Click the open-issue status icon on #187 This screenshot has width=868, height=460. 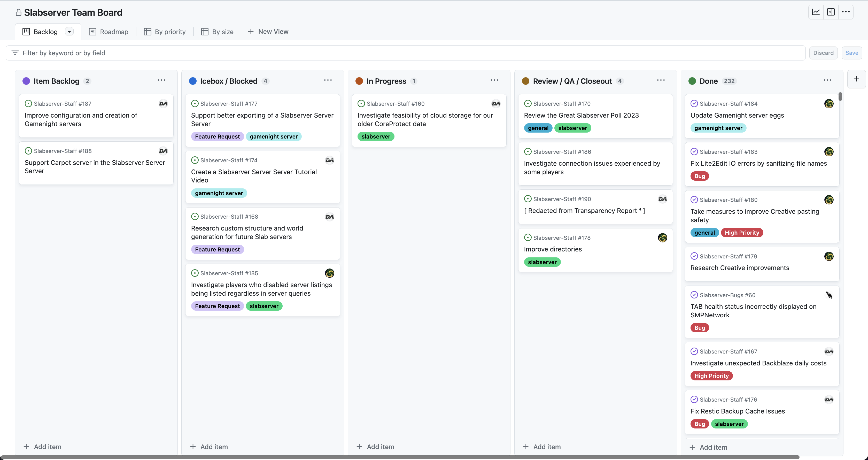pos(28,104)
